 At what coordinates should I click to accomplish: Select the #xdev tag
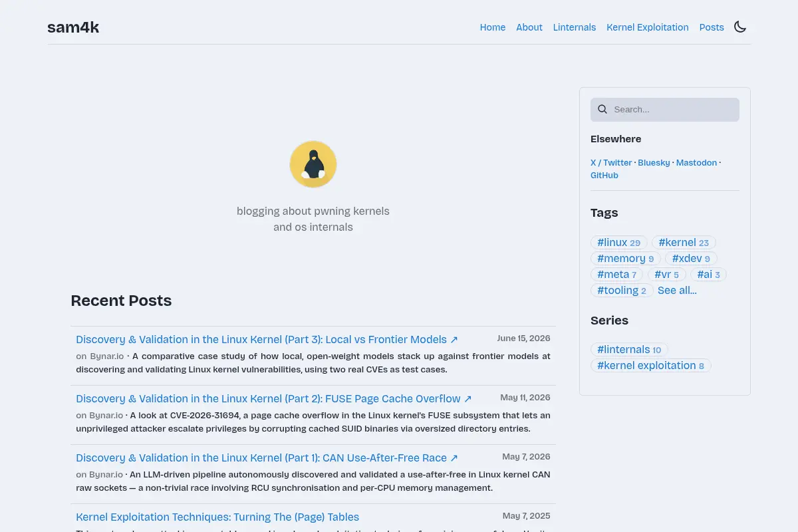click(691, 259)
